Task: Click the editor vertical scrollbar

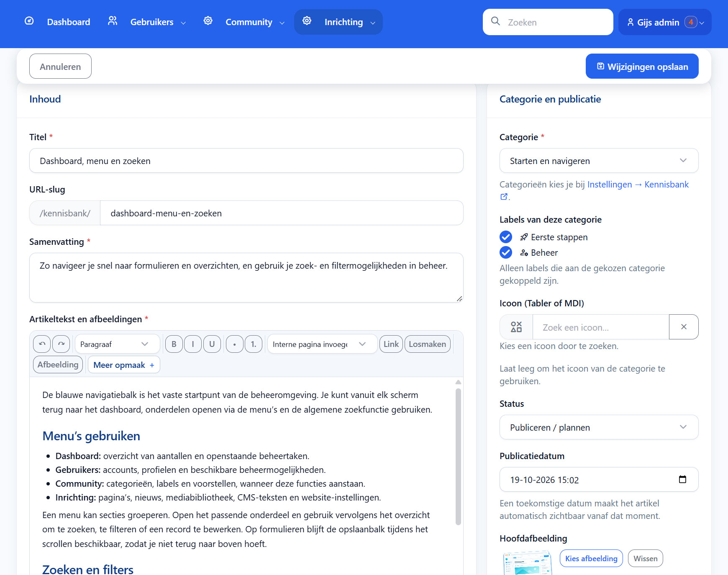Action: [458, 456]
